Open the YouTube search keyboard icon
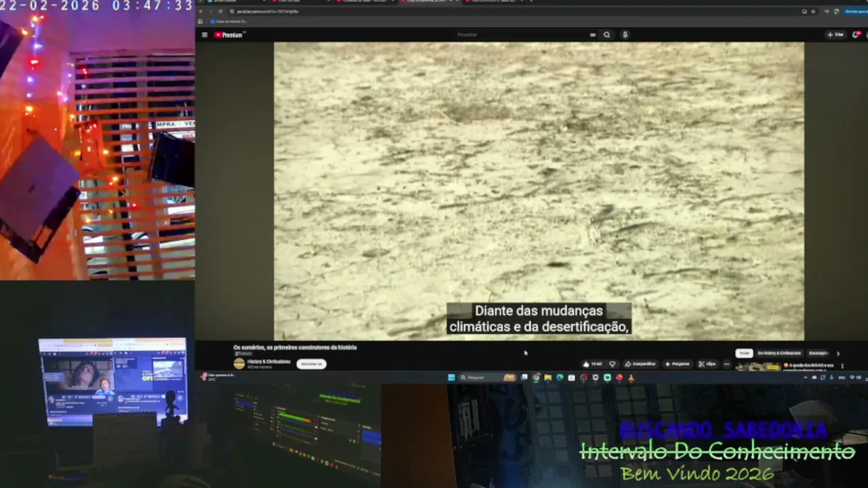868x488 pixels. click(593, 35)
